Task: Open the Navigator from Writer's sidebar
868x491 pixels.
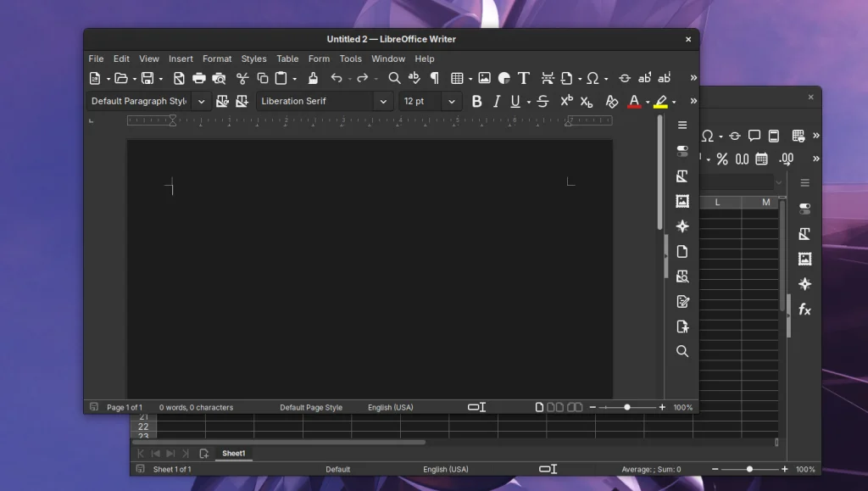Action: pyautogui.click(x=682, y=276)
